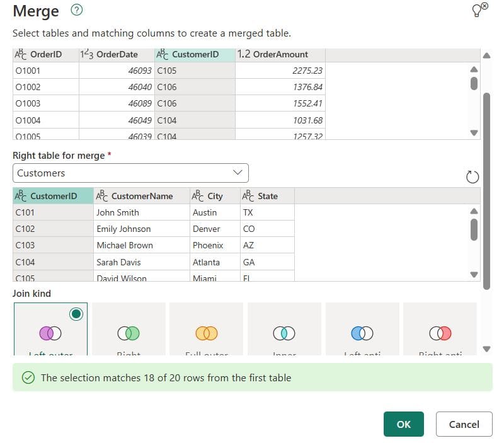The image size is (504, 443).
Task: Click order date cell 46040
Action: coord(117,87)
